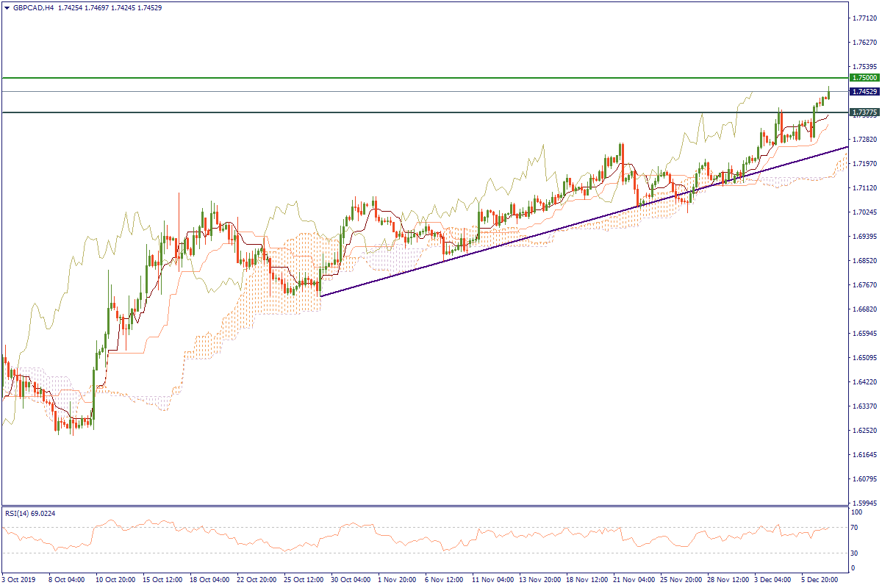Click the latest green candle at chart's right edge
The image size is (882, 588).
(x=828, y=93)
